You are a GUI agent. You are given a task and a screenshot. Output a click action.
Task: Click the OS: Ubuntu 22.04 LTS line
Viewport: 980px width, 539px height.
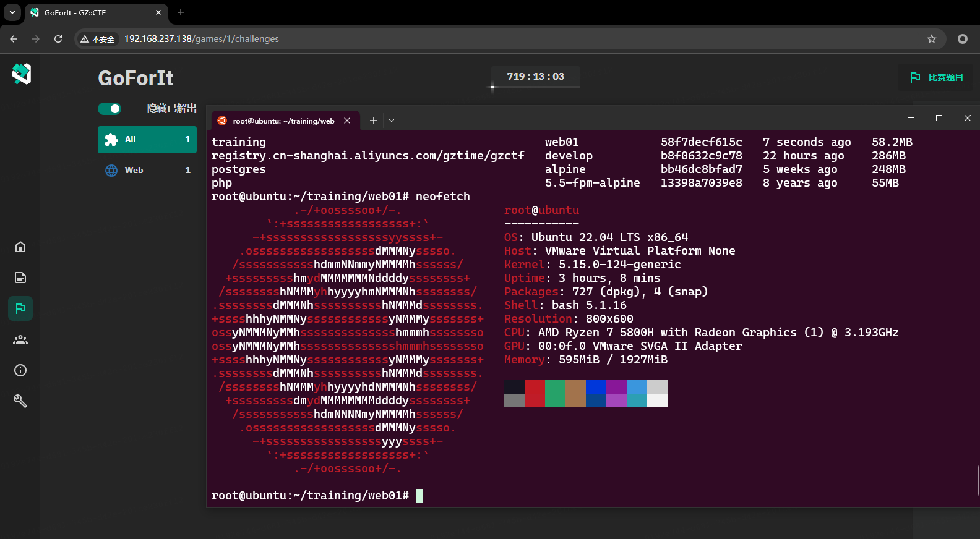tap(596, 237)
